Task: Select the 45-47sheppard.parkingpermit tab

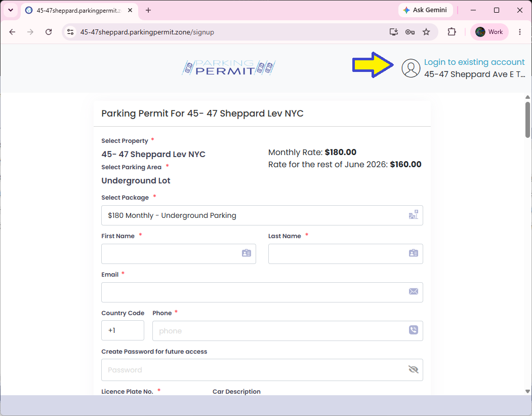Action: 79,11
